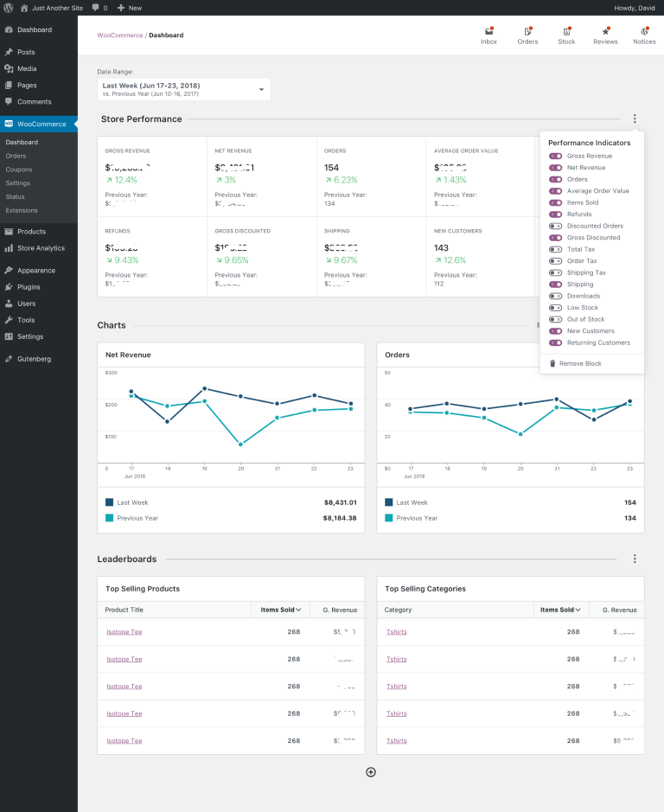Click the Dashboard gauge icon in sidebar
Viewport: 664px width, 812px height.
pyautogui.click(x=9, y=29)
